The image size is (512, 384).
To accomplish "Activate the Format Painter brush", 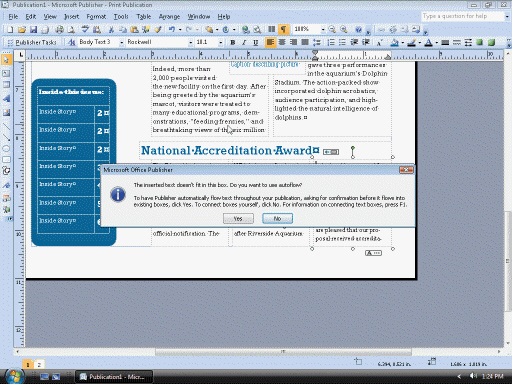I will point(158,30).
